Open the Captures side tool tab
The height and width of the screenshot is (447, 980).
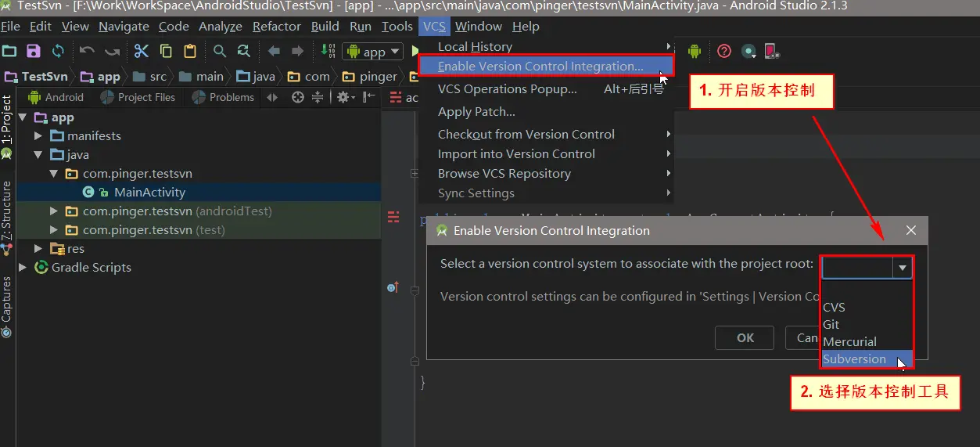click(7, 306)
